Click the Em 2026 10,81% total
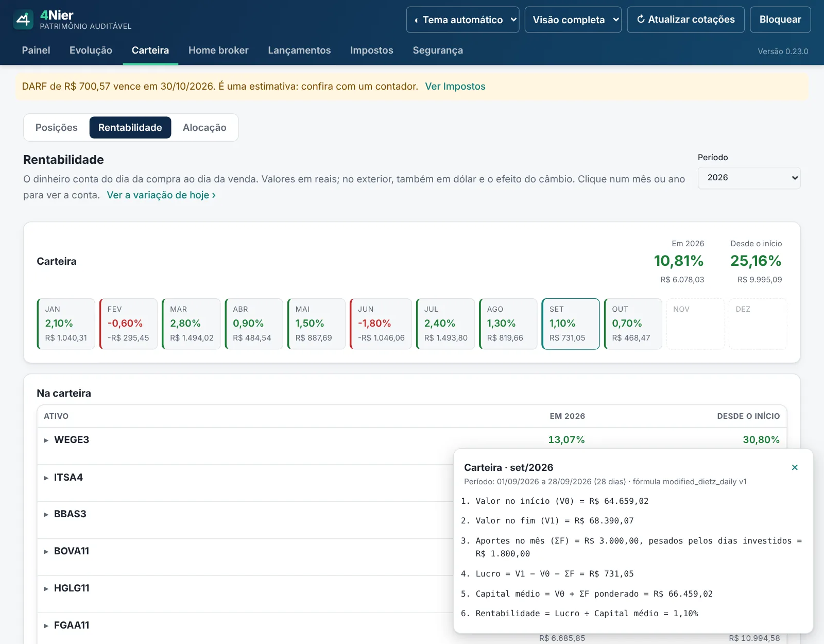The image size is (824, 644). pyautogui.click(x=679, y=261)
